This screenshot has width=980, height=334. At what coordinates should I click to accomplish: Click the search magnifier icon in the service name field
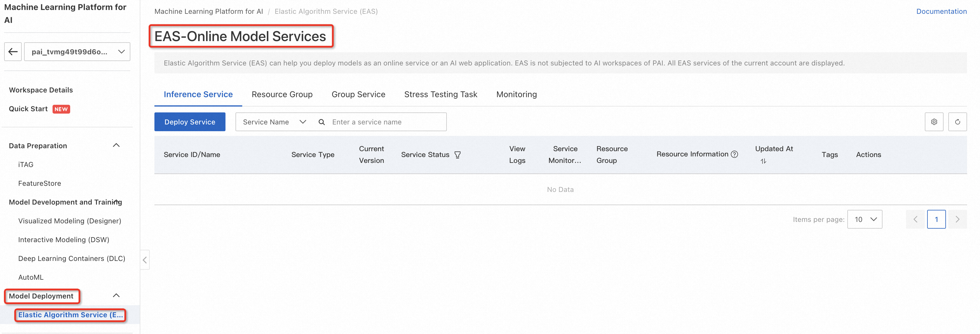click(321, 122)
